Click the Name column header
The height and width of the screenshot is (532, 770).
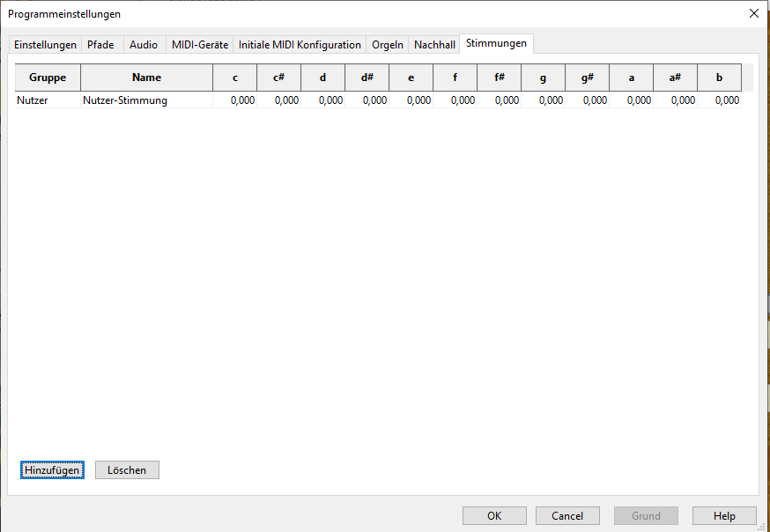[146, 78]
